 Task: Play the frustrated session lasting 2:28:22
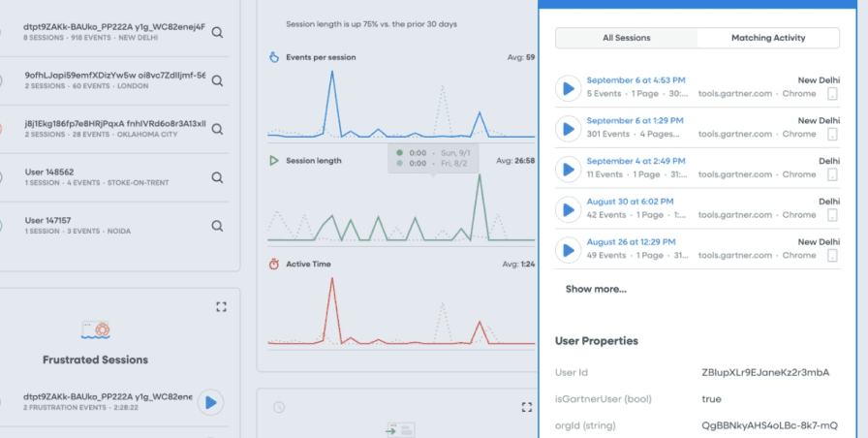point(211,402)
